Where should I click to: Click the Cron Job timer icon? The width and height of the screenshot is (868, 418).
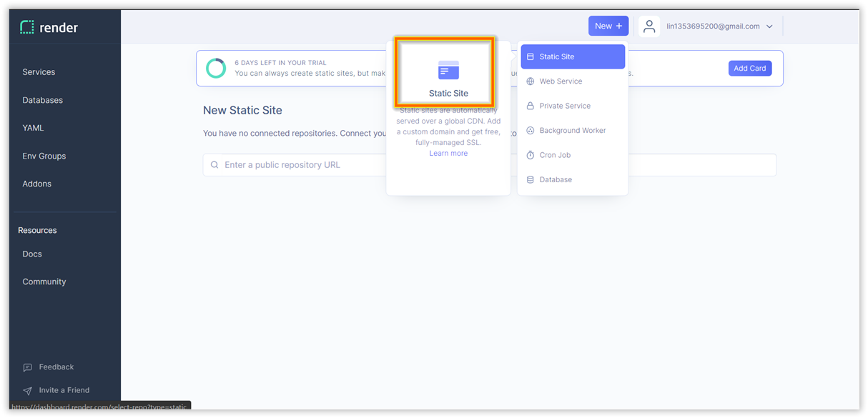click(531, 155)
